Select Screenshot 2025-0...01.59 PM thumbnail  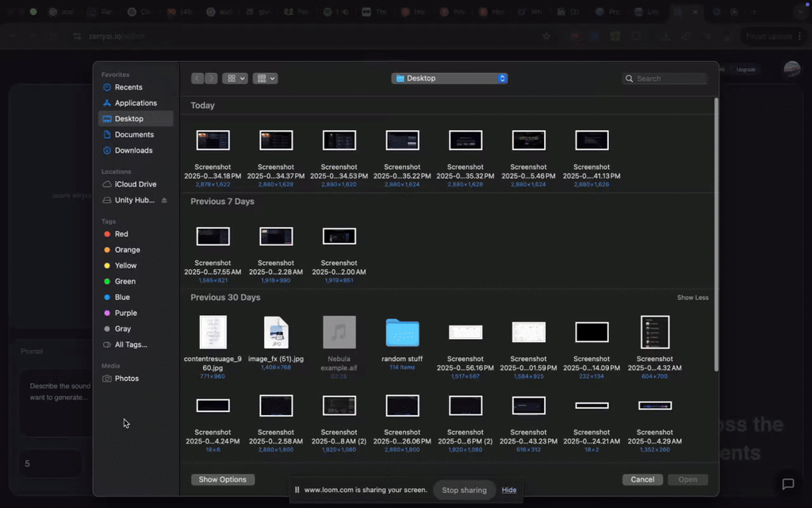(529, 333)
